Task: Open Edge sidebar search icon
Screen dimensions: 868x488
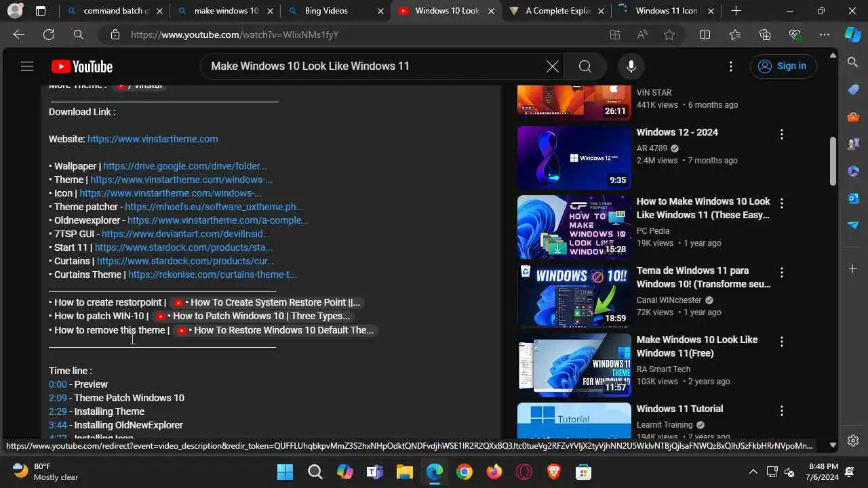Action: click(853, 62)
